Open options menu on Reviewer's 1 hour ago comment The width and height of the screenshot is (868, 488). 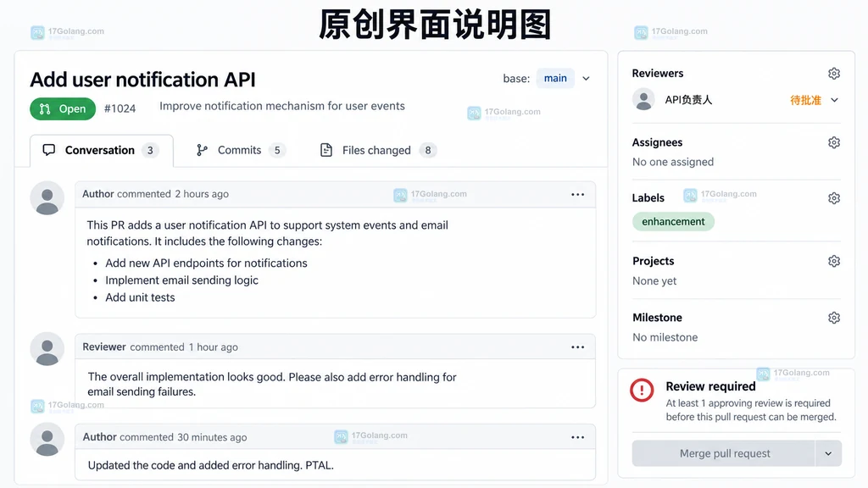(x=577, y=347)
